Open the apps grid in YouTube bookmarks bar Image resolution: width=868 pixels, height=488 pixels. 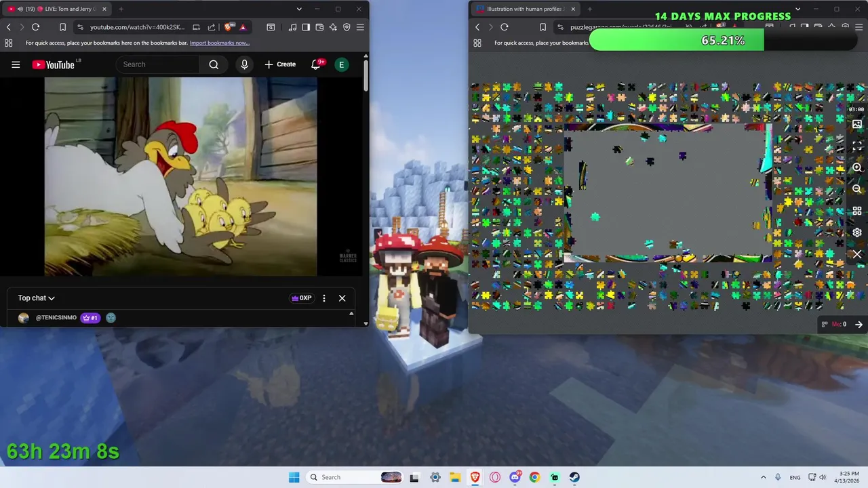point(8,43)
